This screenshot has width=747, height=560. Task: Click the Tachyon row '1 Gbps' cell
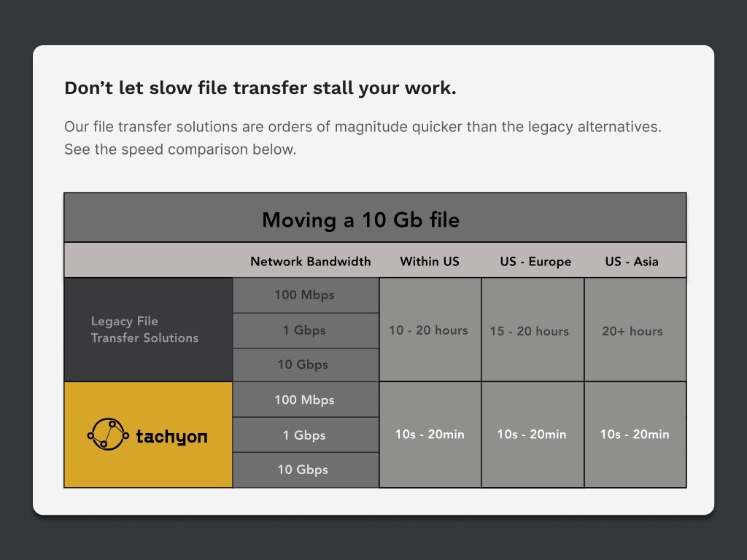(x=306, y=435)
